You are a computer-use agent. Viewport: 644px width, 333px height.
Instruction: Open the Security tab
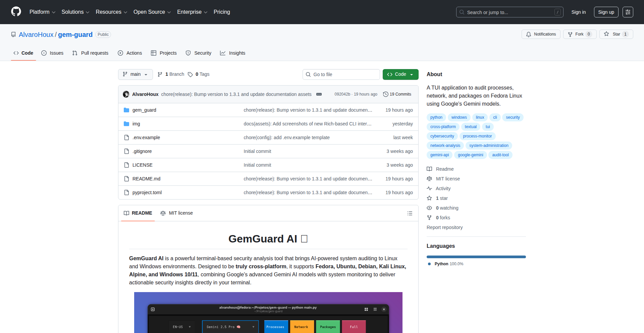click(199, 53)
